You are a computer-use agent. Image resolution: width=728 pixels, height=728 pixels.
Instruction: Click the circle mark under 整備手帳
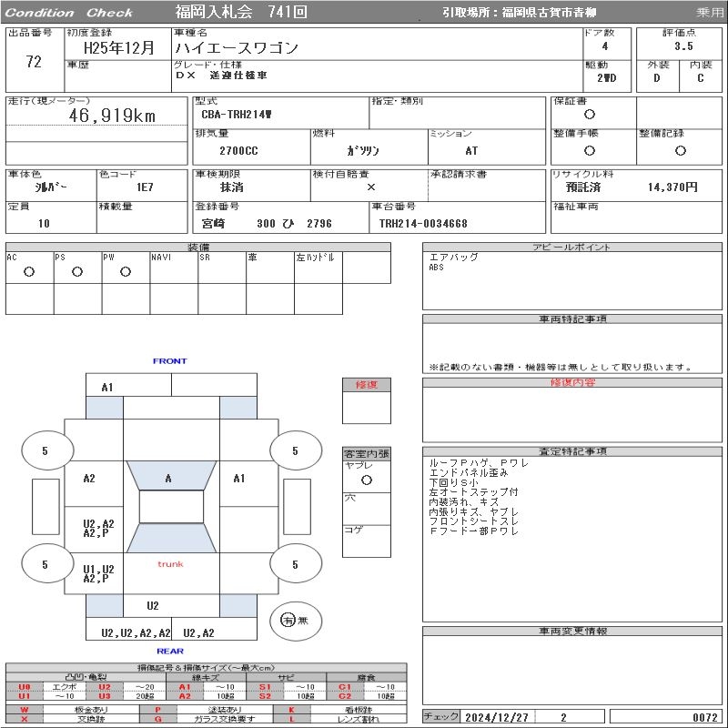pos(590,150)
